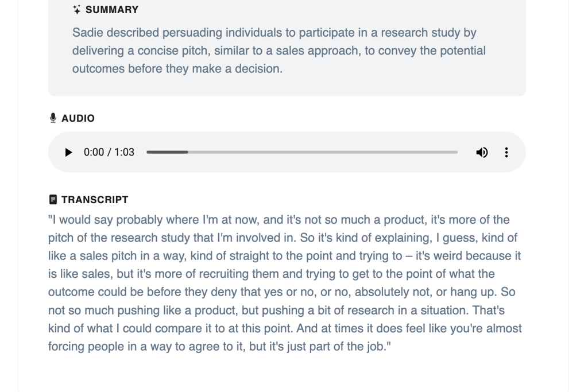Image resolution: width=588 pixels, height=392 pixels.
Task: Click the TRANSCRIPT section heading
Action: pyautogui.click(x=95, y=200)
